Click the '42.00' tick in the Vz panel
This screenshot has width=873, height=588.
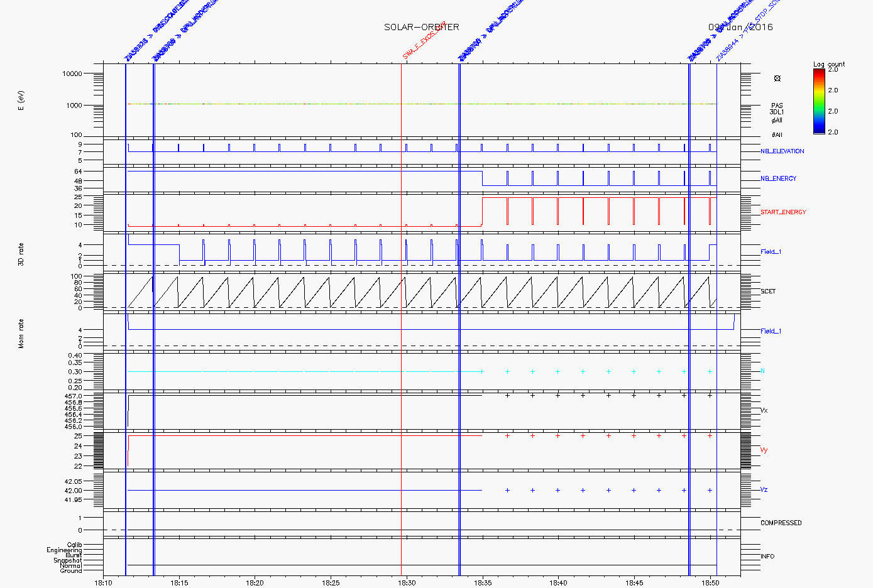[x=74, y=491]
